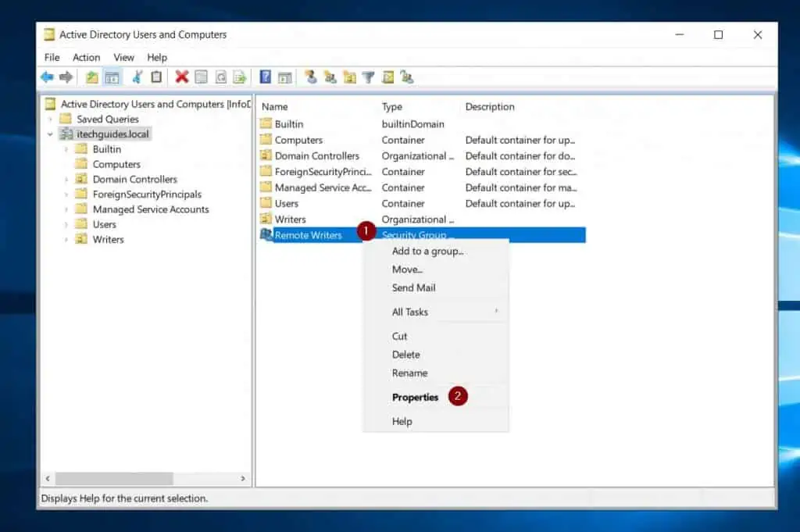This screenshot has width=800, height=532.
Task: Click the right arrow of the tree pane scrollbar
Action: [243, 478]
